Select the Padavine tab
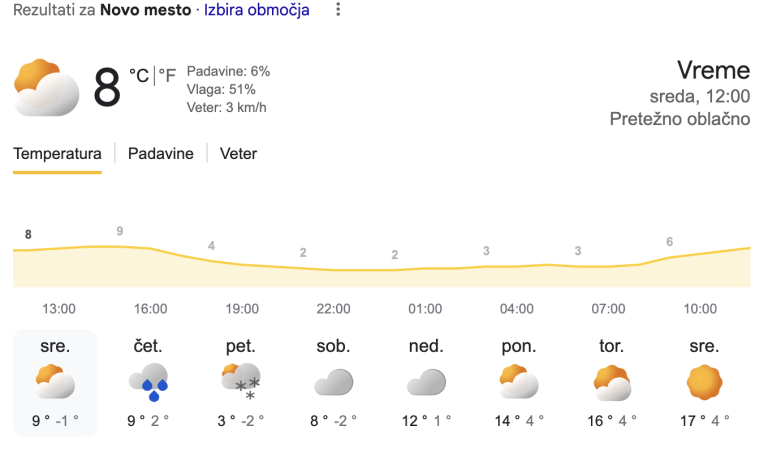The image size is (768, 456). [160, 154]
